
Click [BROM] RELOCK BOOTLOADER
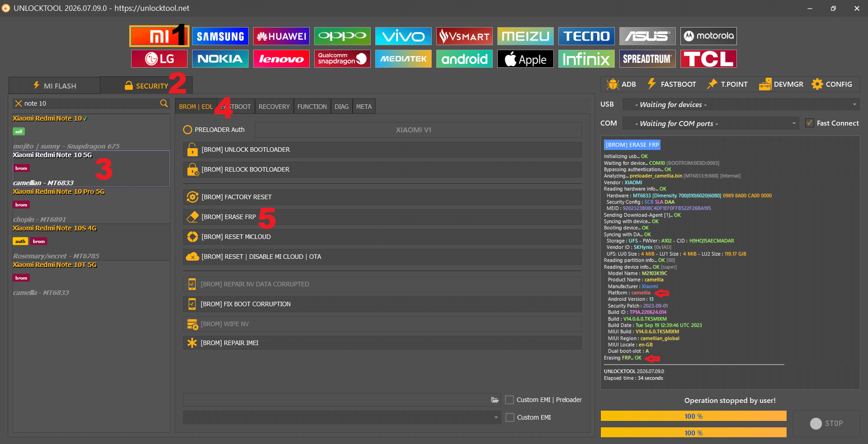point(382,169)
